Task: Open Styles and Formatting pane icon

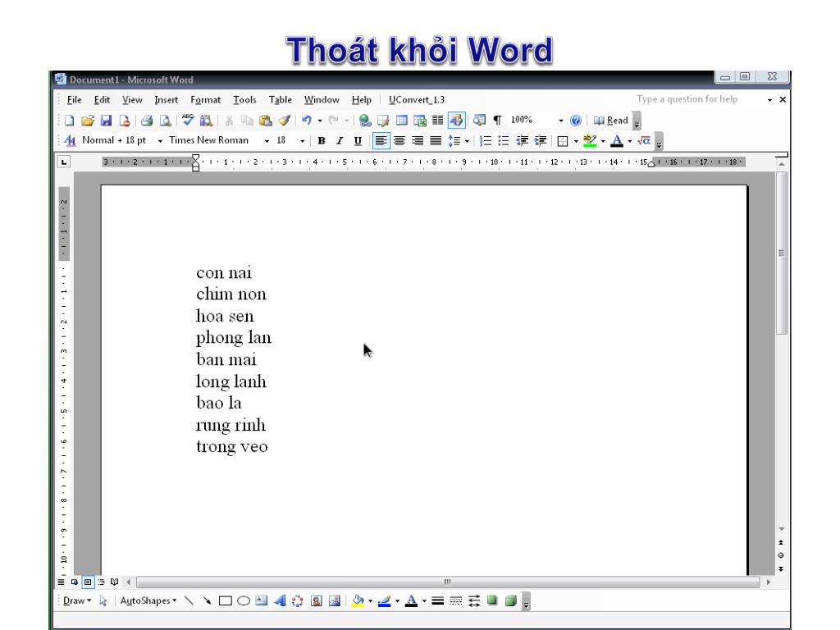Action: coord(70,141)
